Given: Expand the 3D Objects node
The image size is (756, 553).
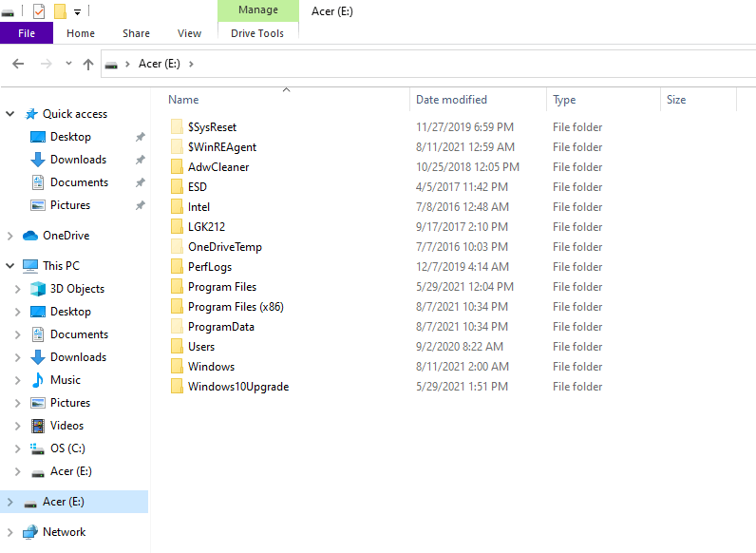Looking at the screenshot, I should [x=18, y=289].
